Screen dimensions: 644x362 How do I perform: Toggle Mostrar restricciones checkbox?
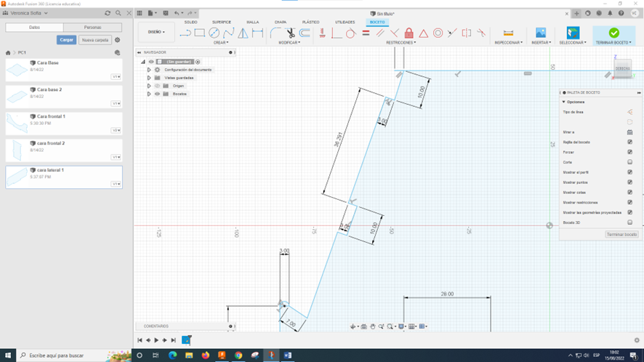pos(629,203)
